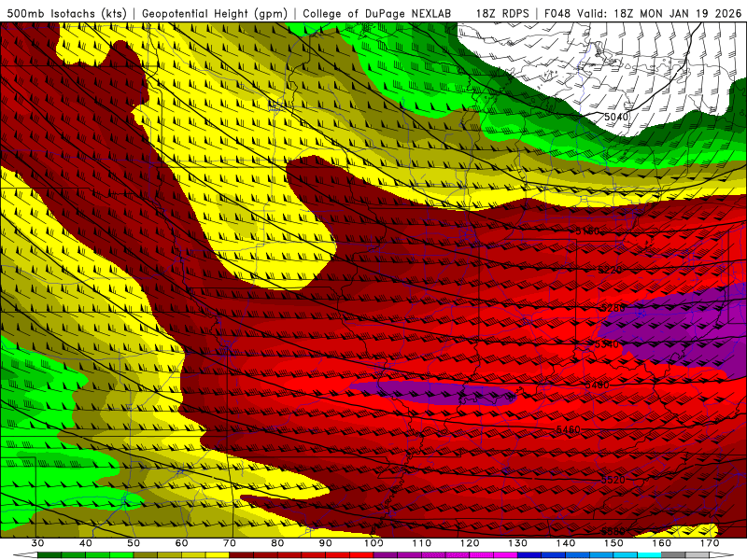Click the 'F048' forecast hour label
This screenshot has height=560, width=747.
pos(557,14)
